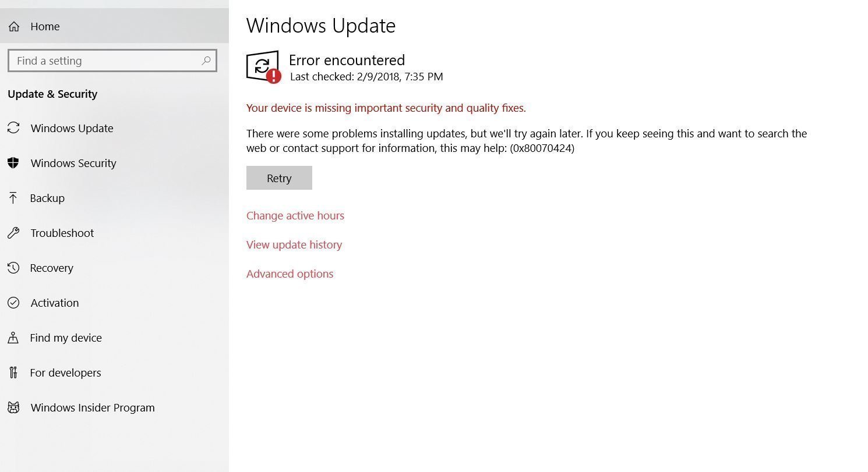Click the missing security fixes warning text
The image size is (868, 472).
[x=386, y=108]
